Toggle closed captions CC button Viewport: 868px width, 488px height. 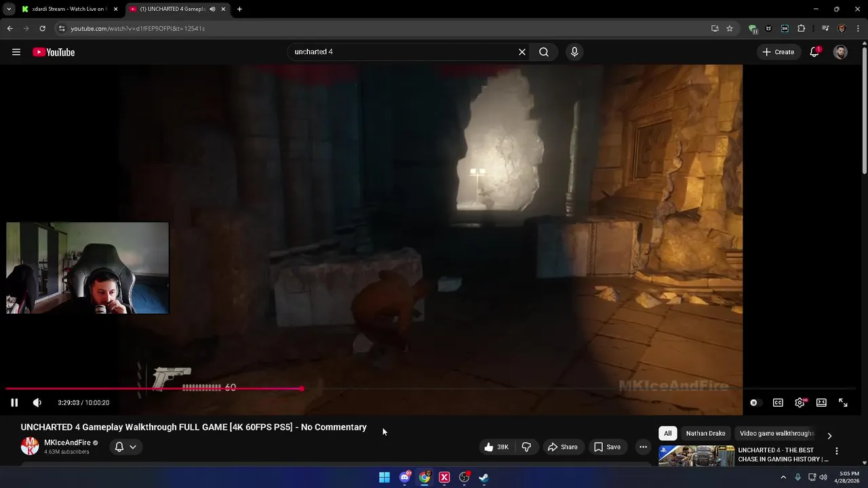(778, 403)
